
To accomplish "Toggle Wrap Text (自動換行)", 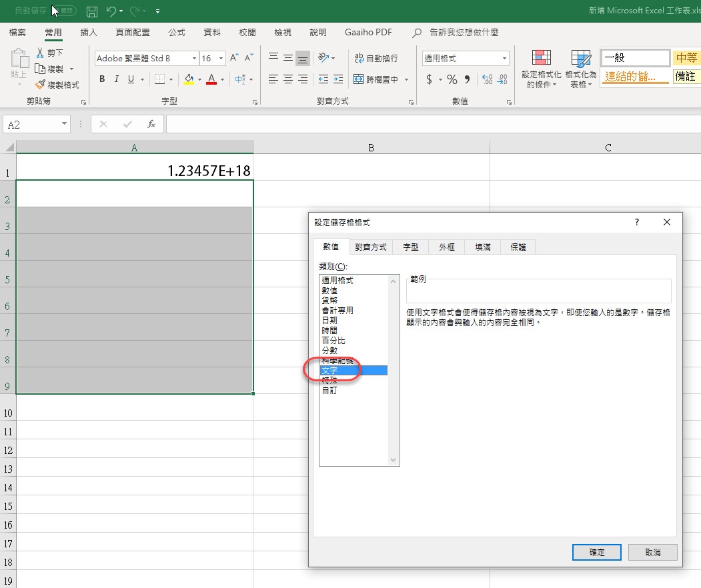I will (376, 59).
